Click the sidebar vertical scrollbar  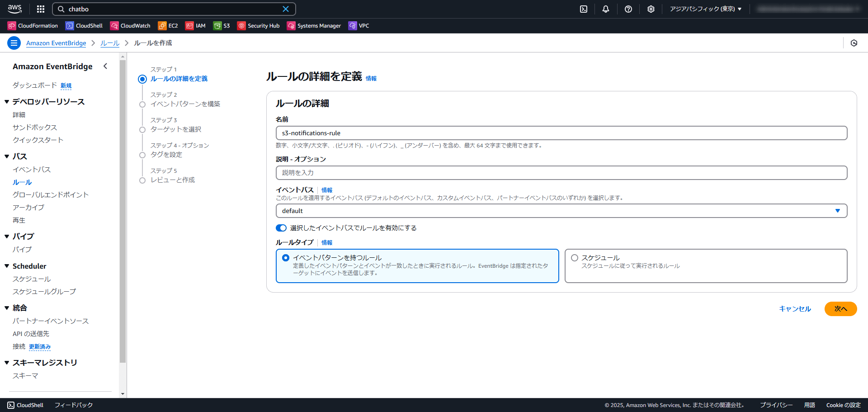point(123,211)
